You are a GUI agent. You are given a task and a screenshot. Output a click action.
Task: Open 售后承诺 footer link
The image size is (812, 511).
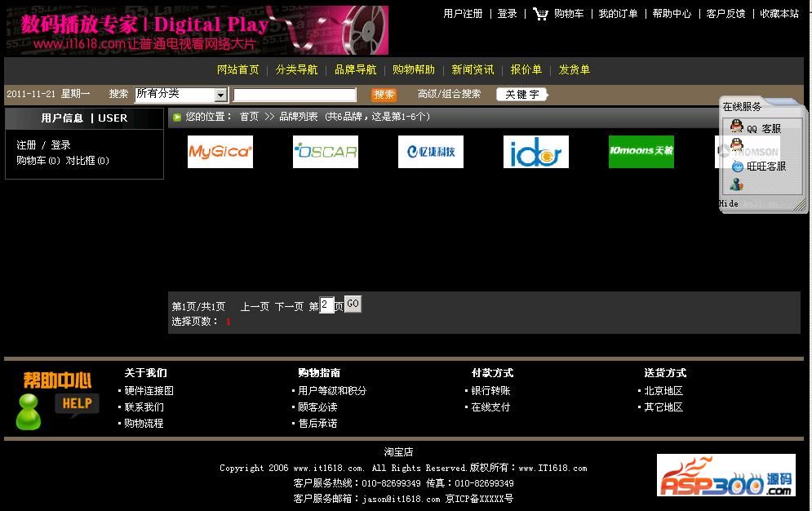pyautogui.click(x=317, y=424)
